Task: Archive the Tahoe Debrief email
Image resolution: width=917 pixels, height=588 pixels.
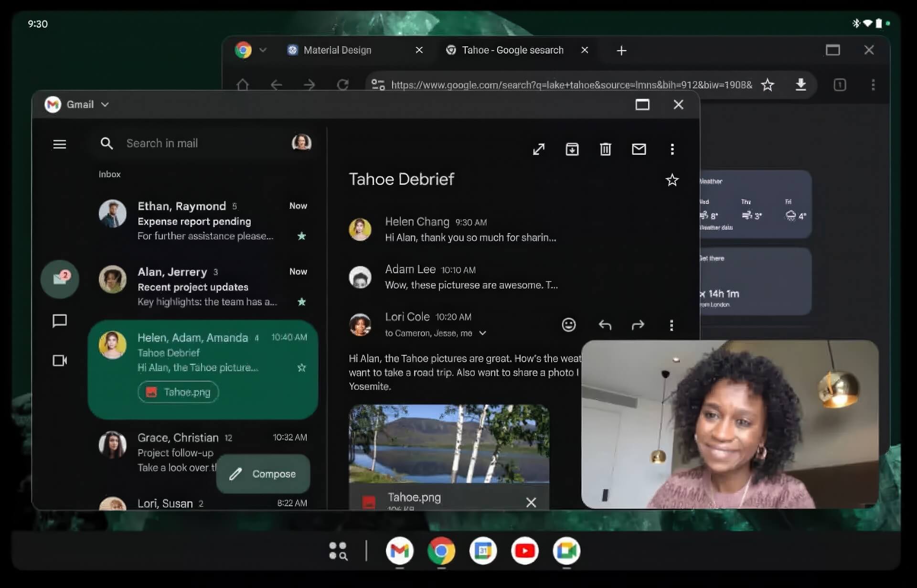Action: coord(572,150)
